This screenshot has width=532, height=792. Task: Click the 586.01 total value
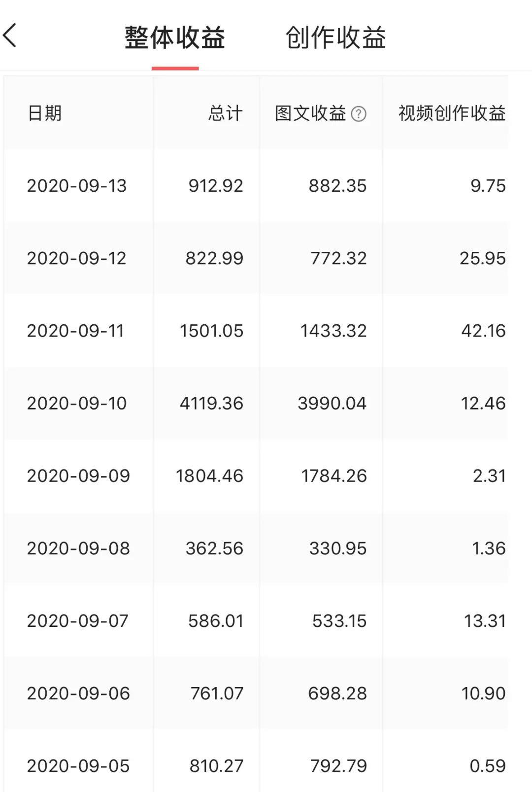216,620
